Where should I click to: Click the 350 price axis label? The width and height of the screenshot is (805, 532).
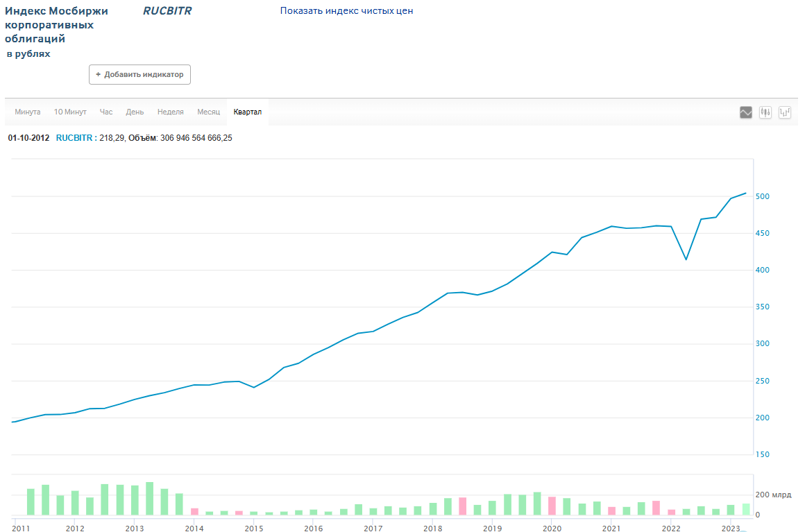tap(763, 307)
